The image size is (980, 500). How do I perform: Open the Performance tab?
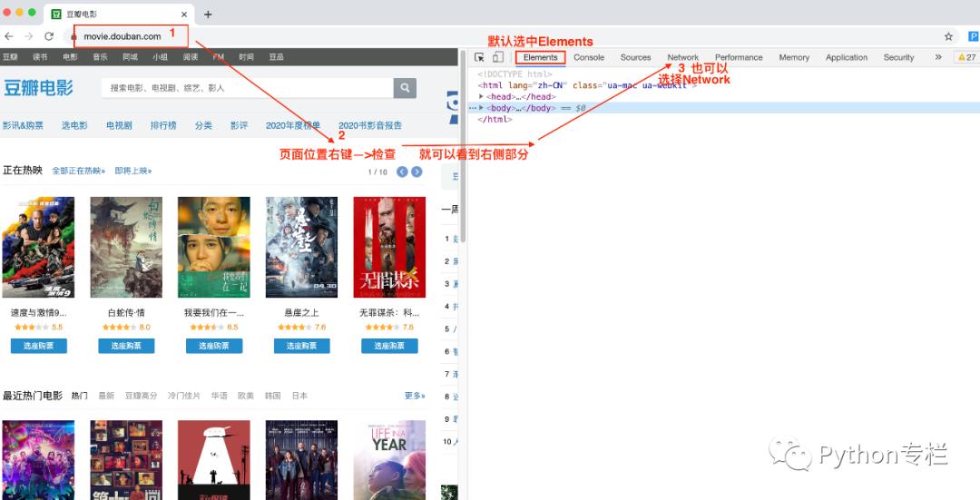pyautogui.click(x=739, y=57)
